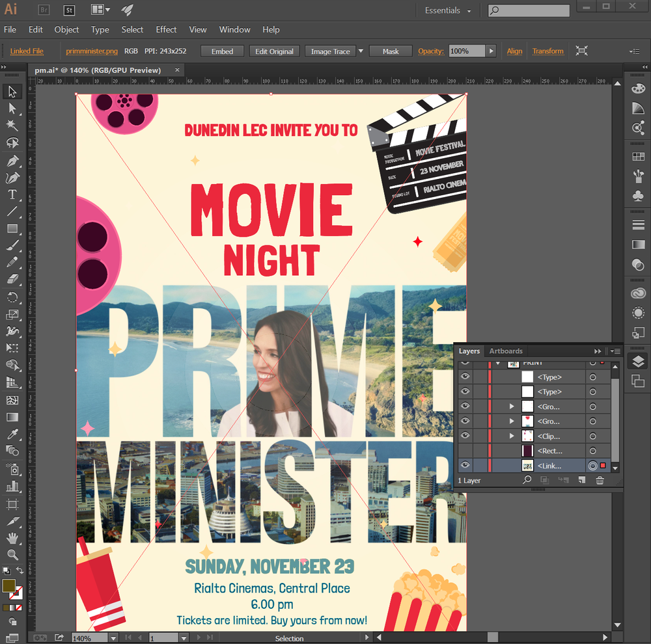Open the zoom level 140% dropdown
The image size is (651, 644).
pyautogui.click(x=113, y=638)
